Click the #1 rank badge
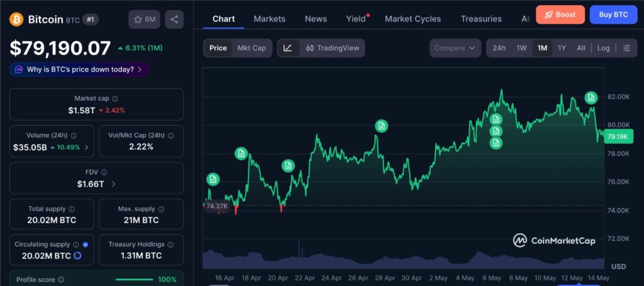 (x=89, y=19)
